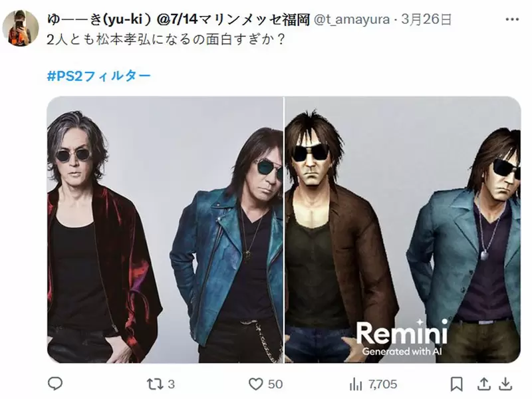Open the 3月26日 tweet date link
Viewport: 532px width, 399px height.
pyautogui.click(x=426, y=20)
